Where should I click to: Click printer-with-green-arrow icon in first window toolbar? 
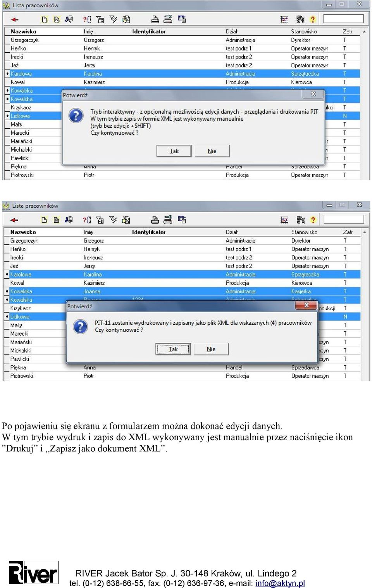tap(168, 19)
